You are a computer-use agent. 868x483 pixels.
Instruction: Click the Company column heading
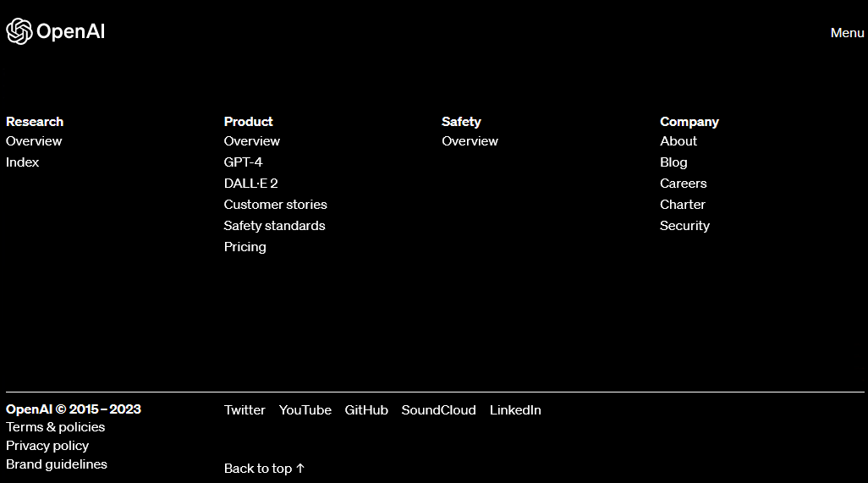click(x=689, y=122)
